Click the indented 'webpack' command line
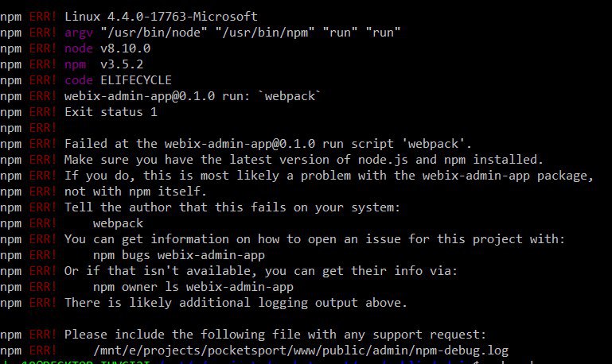 tap(118, 223)
